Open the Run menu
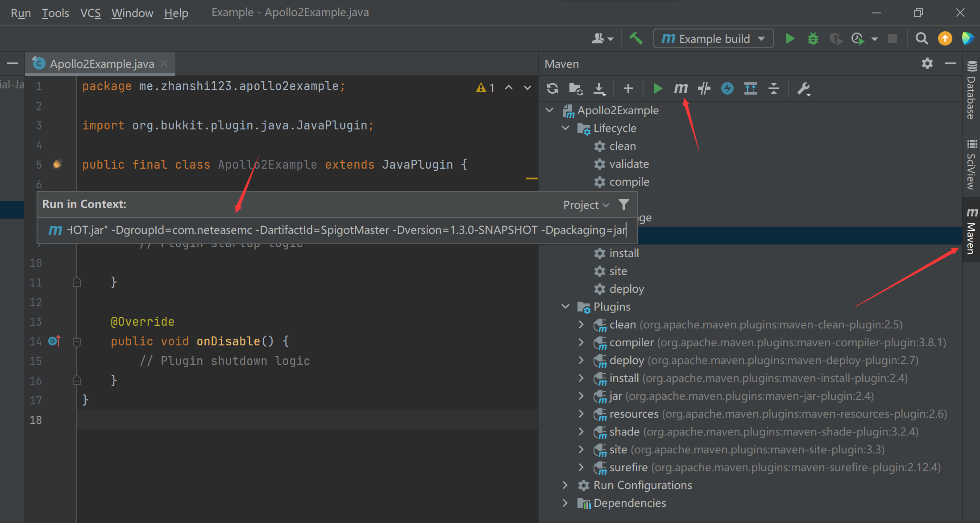 pos(21,13)
